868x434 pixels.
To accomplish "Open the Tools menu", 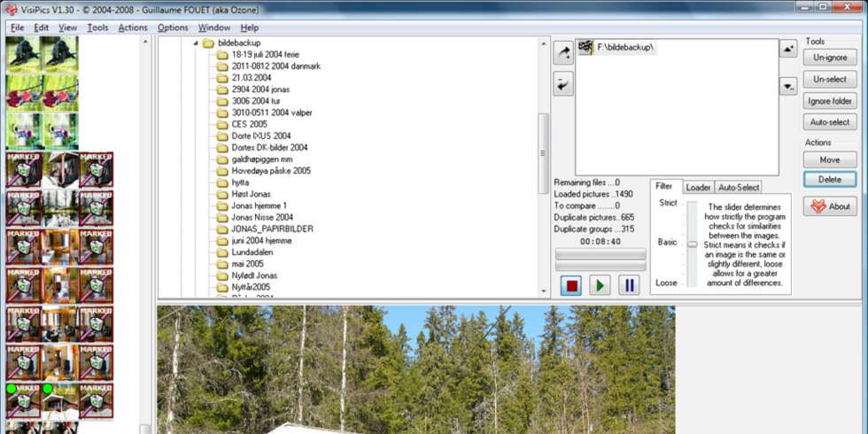I will point(98,27).
